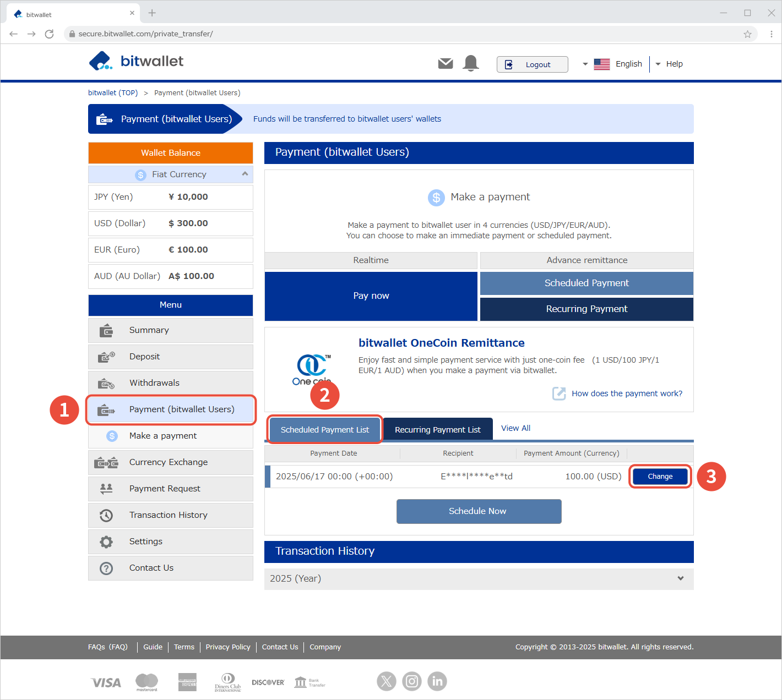Click the AUD (AU Dollar) balance row
The height and width of the screenshot is (700, 782).
[171, 276]
